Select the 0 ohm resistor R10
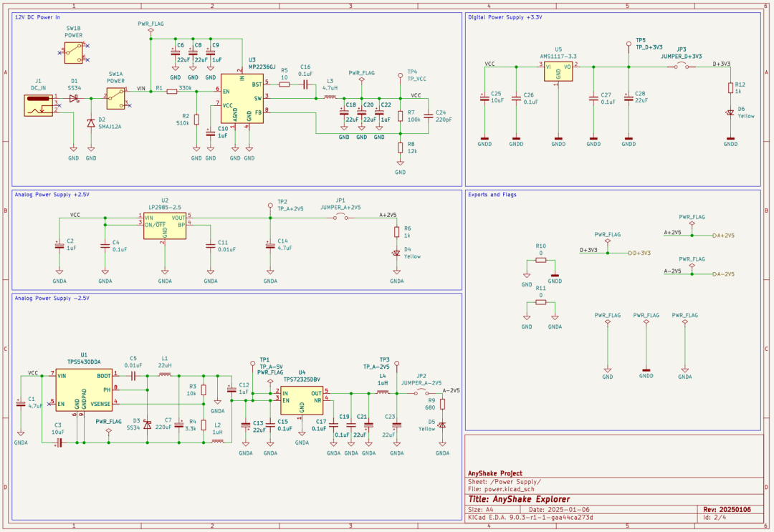The height and width of the screenshot is (532, 774). [x=541, y=260]
